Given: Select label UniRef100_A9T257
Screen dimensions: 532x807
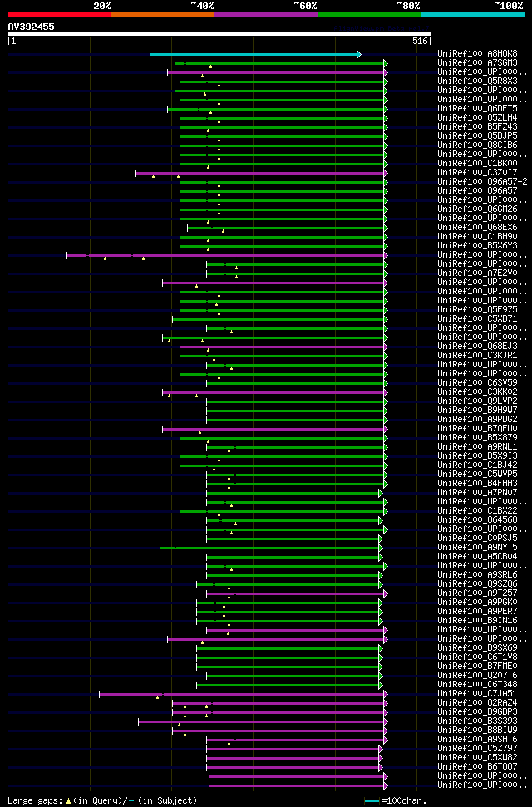Looking at the screenshot, I should coord(477,593).
